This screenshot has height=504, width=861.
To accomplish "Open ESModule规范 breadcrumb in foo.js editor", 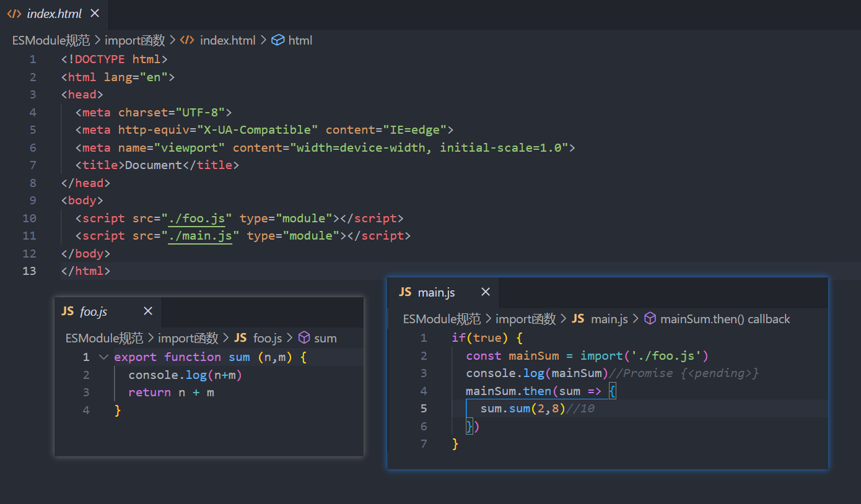I will click(104, 338).
